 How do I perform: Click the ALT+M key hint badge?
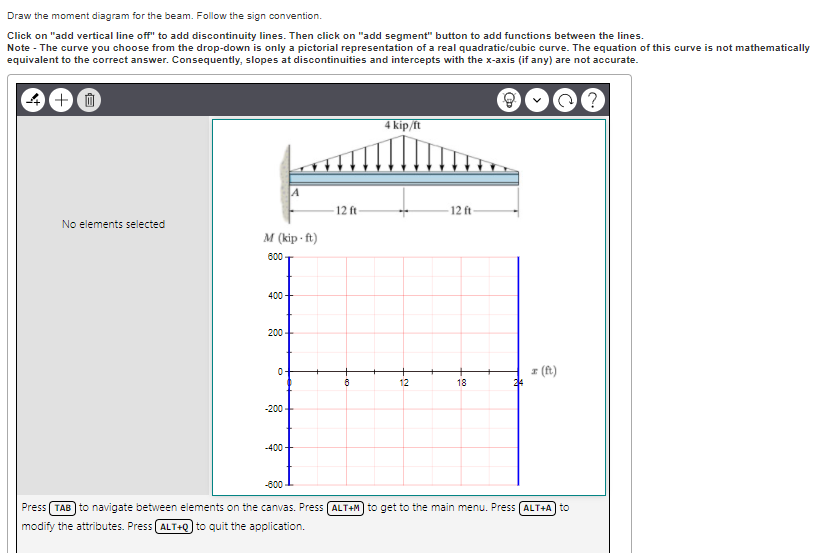point(345,508)
